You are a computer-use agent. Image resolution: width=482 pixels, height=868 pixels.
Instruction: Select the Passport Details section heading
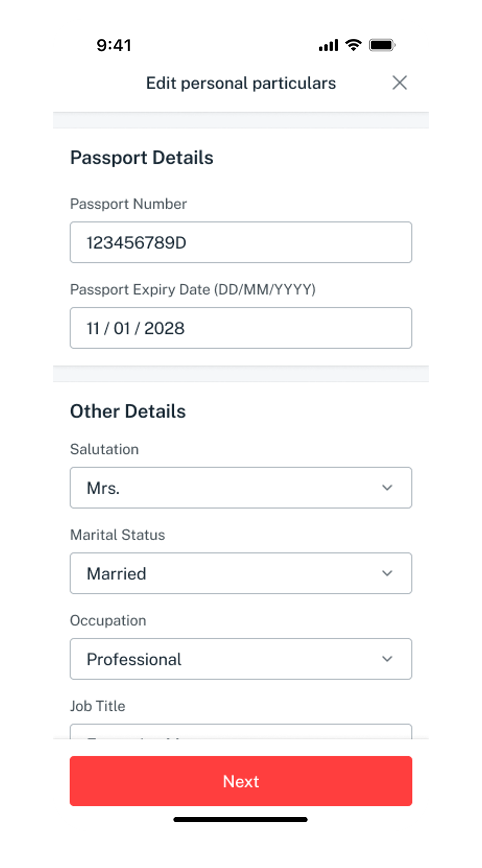(x=141, y=157)
